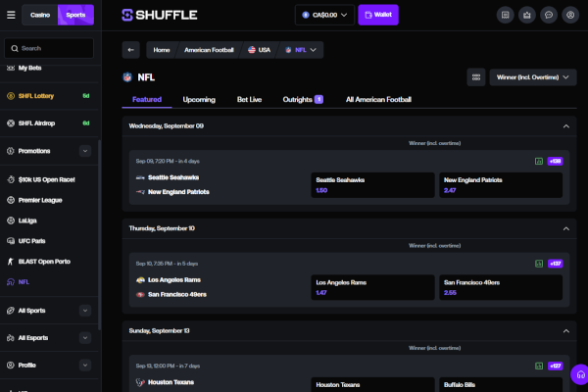588x392 pixels.
Task: Open the NFL breadcrumb dropdown
Action: [301, 50]
